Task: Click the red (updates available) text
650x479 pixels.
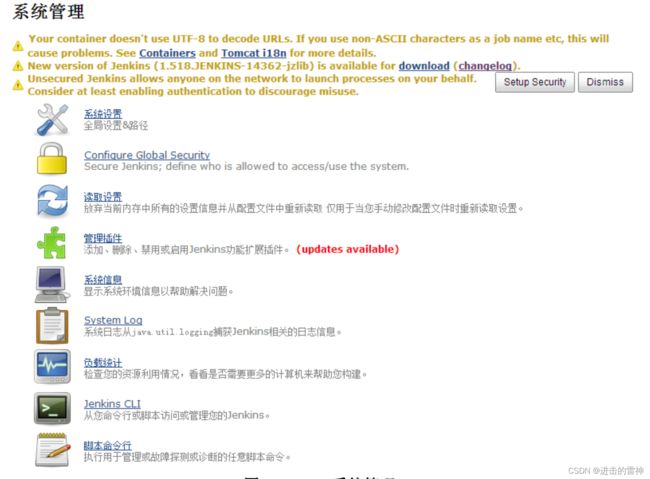Action: tap(347, 249)
